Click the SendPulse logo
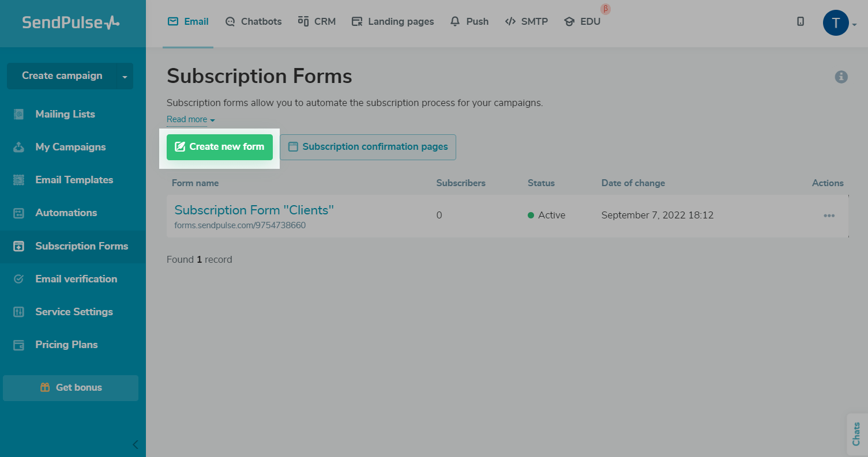The image size is (868, 457). tap(70, 22)
